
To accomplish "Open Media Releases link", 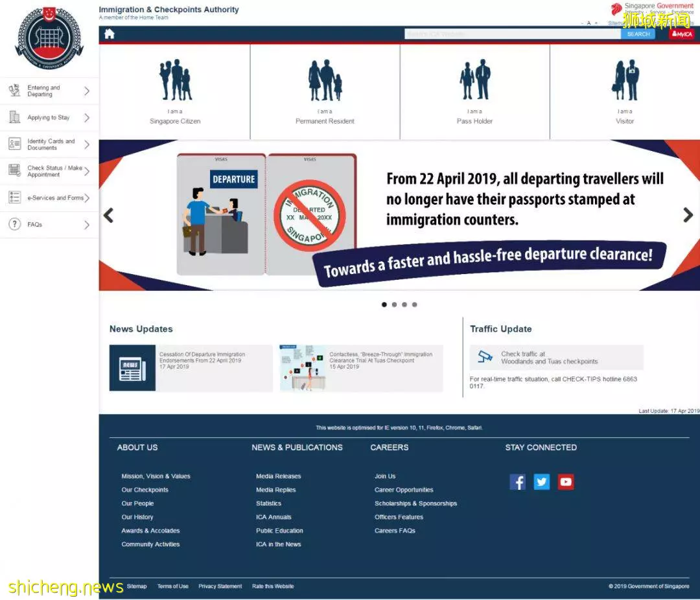I will [279, 476].
